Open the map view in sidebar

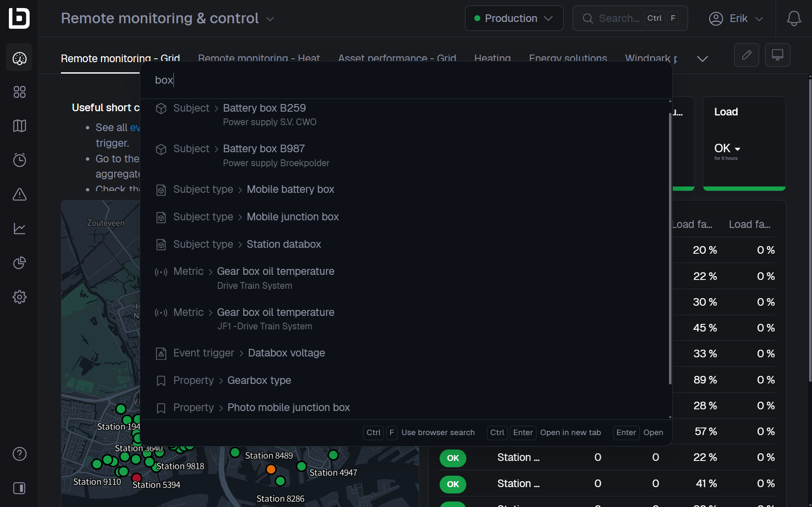coord(19,126)
